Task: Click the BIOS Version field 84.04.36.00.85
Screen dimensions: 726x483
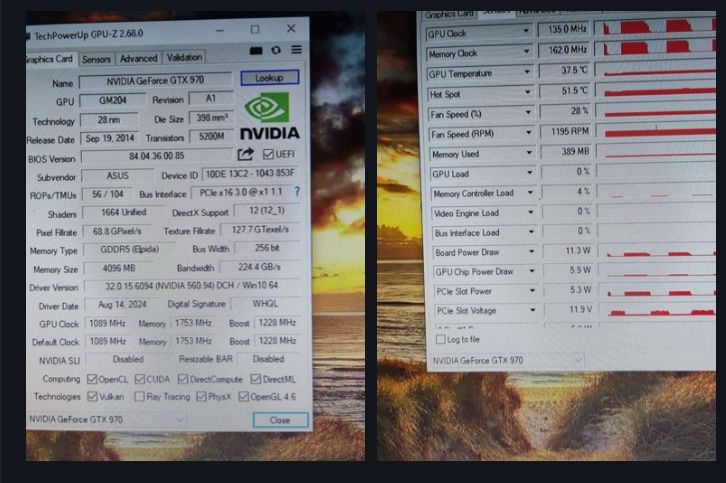Action: coord(157,156)
